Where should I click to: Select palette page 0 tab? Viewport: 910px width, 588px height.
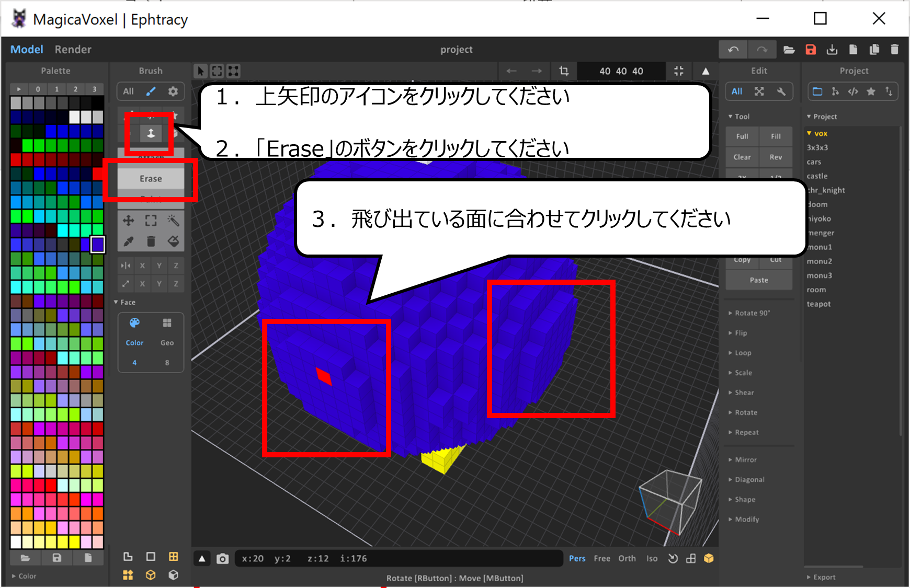[38, 89]
